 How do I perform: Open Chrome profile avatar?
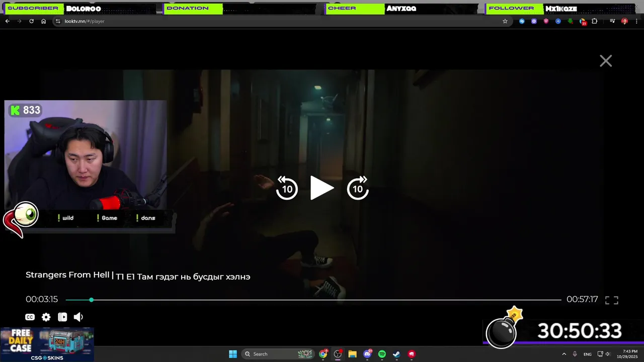tap(624, 21)
